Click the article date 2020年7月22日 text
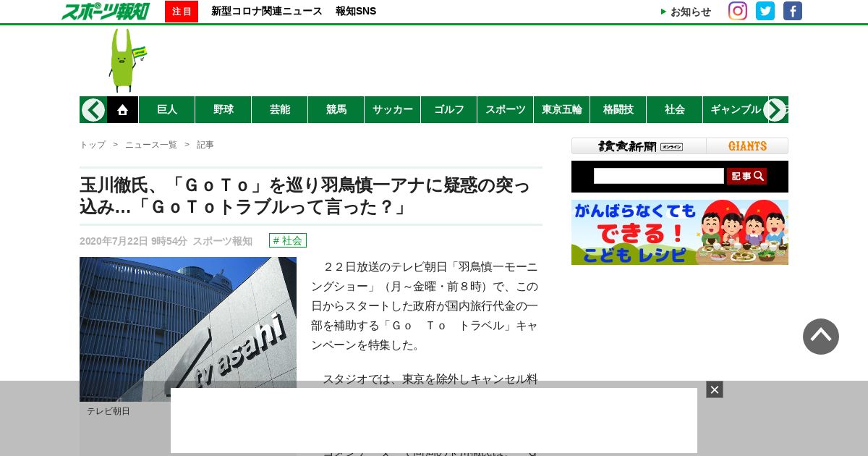Viewport: 868px width, 456px height. [x=114, y=241]
